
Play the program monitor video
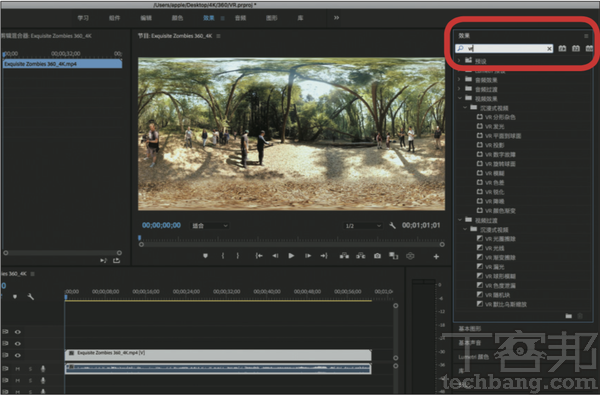(291, 256)
